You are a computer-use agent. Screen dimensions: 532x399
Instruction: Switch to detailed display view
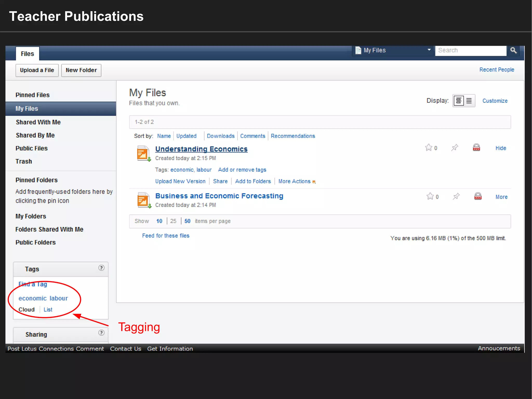[x=459, y=101]
